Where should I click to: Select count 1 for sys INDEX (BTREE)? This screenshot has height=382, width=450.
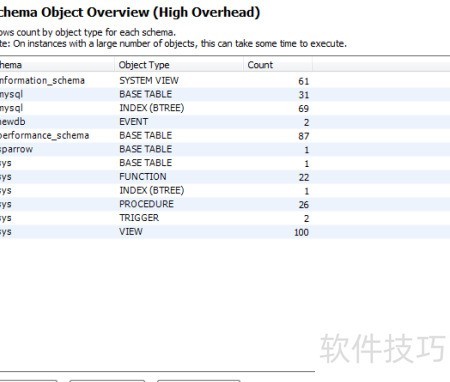tap(307, 191)
